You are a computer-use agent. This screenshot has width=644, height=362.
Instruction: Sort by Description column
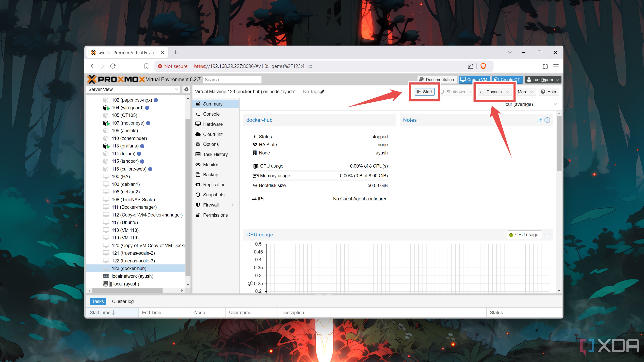(x=382, y=313)
